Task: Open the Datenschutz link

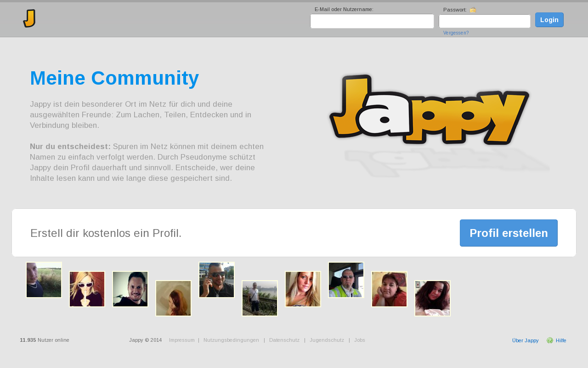Action: coord(284,340)
